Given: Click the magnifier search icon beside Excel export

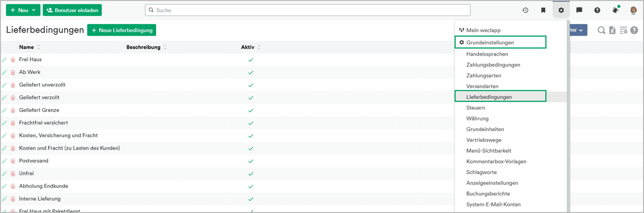Looking at the screenshot, I should (x=601, y=31).
